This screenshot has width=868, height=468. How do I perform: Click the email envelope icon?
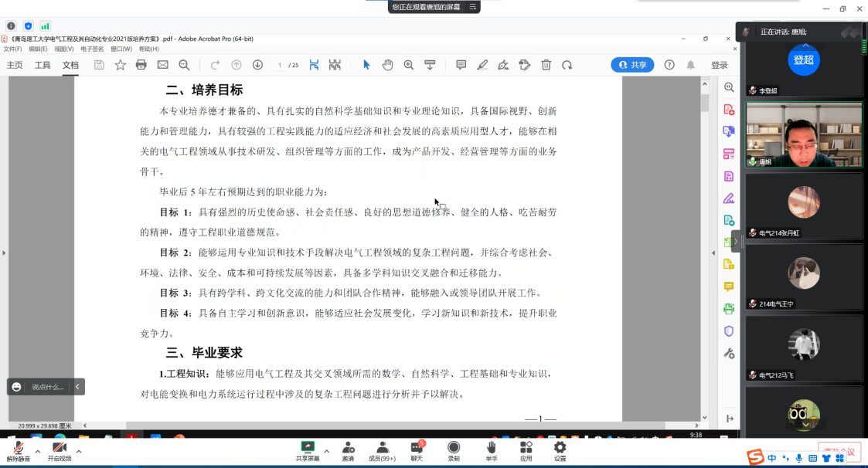162,65
